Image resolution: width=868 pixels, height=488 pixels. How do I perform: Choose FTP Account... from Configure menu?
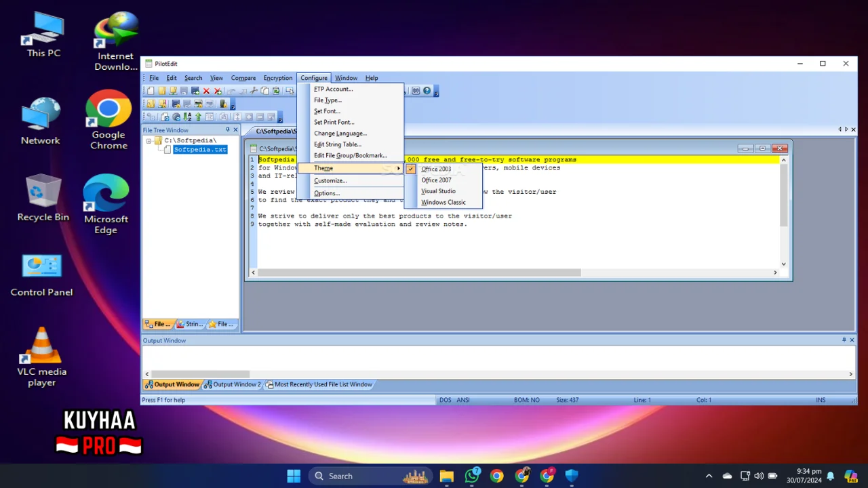pyautogui.click(x=351, y=89)
